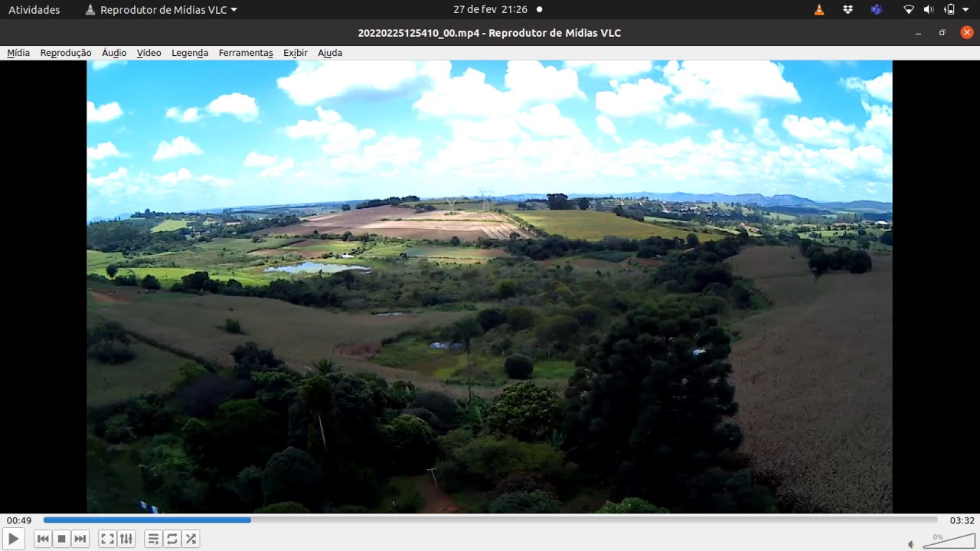Toggle fullscreen video mode
Viewport: 980px width, 551px height.
108,539
